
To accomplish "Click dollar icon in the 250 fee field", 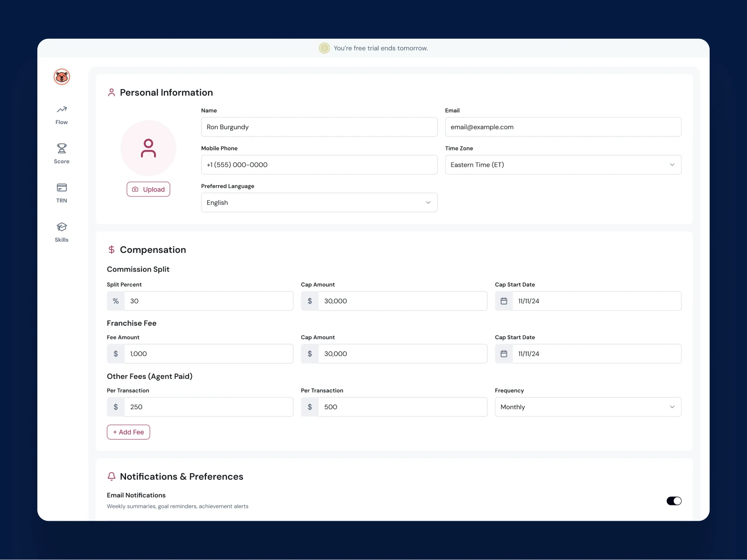I will pos(116,407).
